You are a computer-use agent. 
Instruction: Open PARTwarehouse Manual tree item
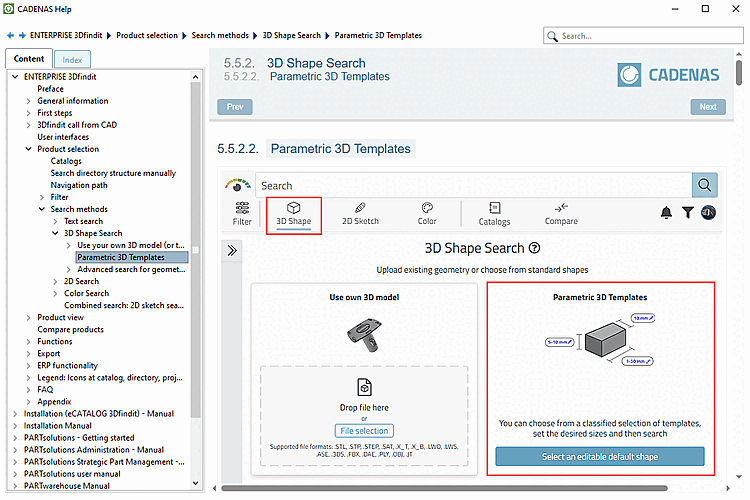67,486
